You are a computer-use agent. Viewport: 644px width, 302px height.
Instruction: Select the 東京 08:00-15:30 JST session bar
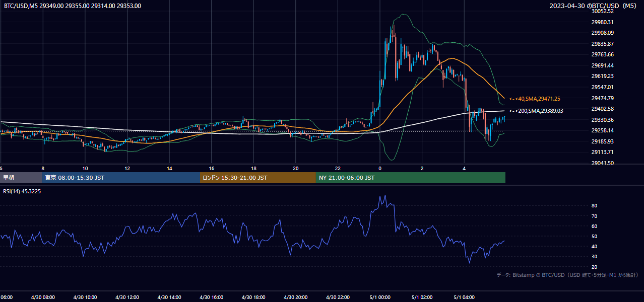point(121,178)
